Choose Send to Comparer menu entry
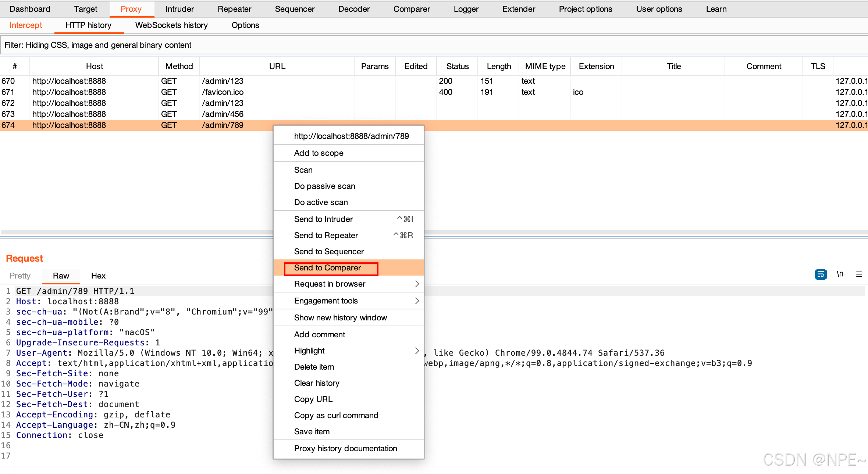Screen dimensions: 868x474 (x=327, y=268)
